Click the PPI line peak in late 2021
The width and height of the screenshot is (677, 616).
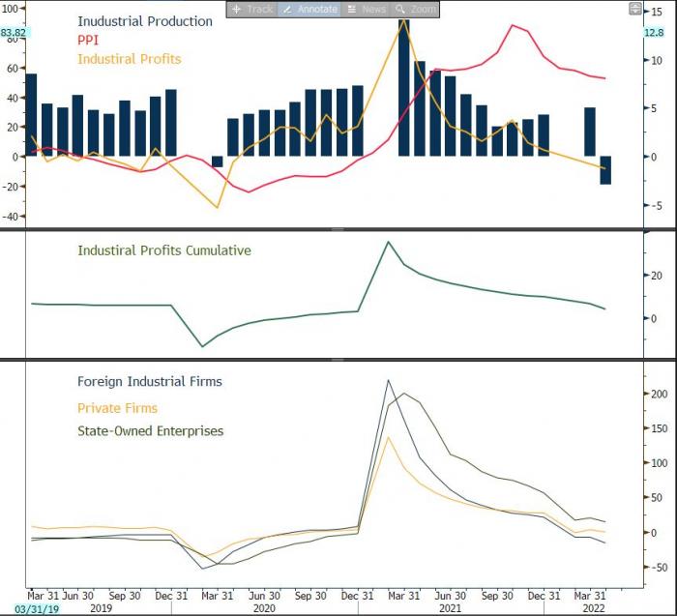pos(513,25)
